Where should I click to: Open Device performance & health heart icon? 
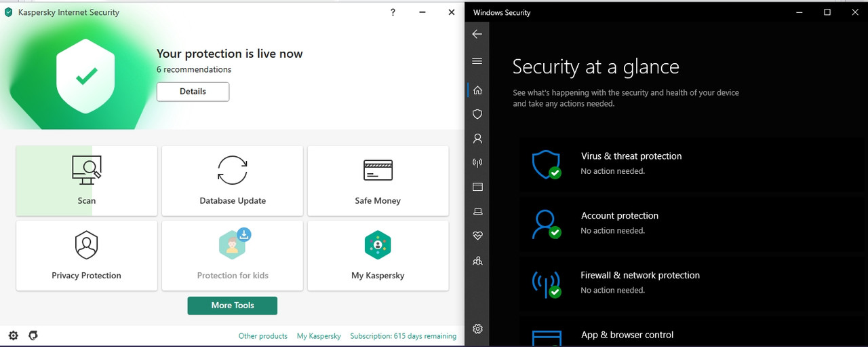[477, 236]
